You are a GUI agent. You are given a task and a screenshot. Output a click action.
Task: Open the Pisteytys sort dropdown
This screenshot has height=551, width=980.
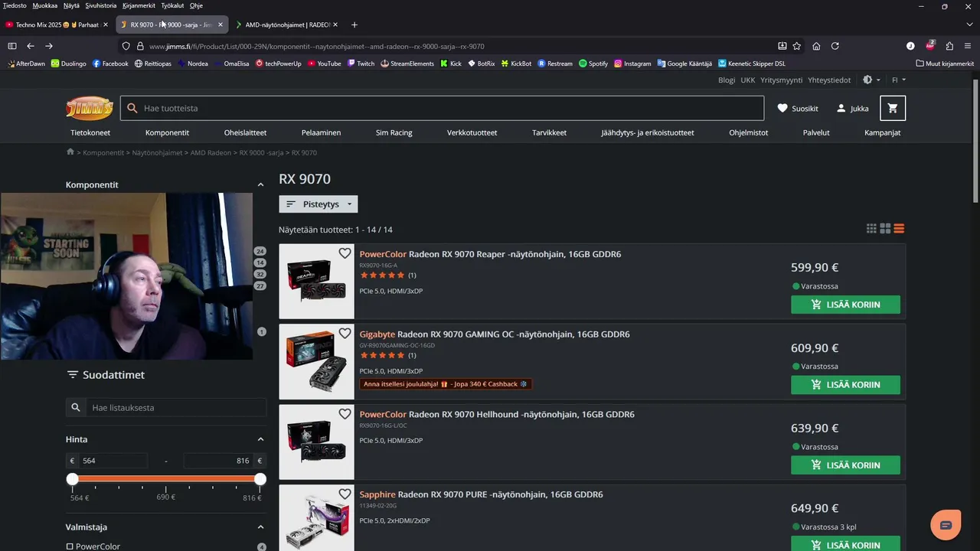(318, 204)
